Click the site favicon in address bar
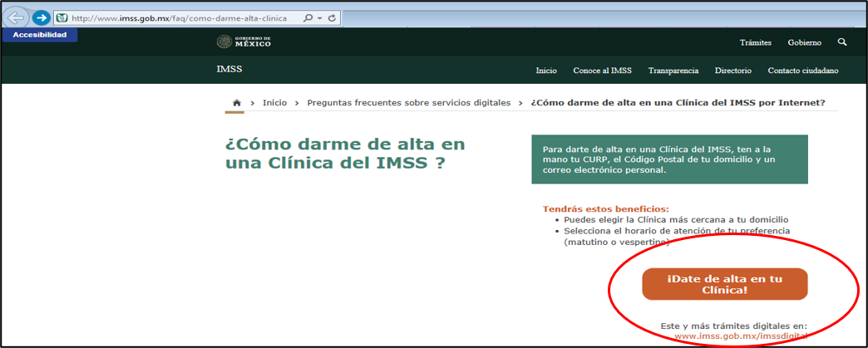Image resolution: width=868 pixels, height=348 pixels. (x=62, y=18)
